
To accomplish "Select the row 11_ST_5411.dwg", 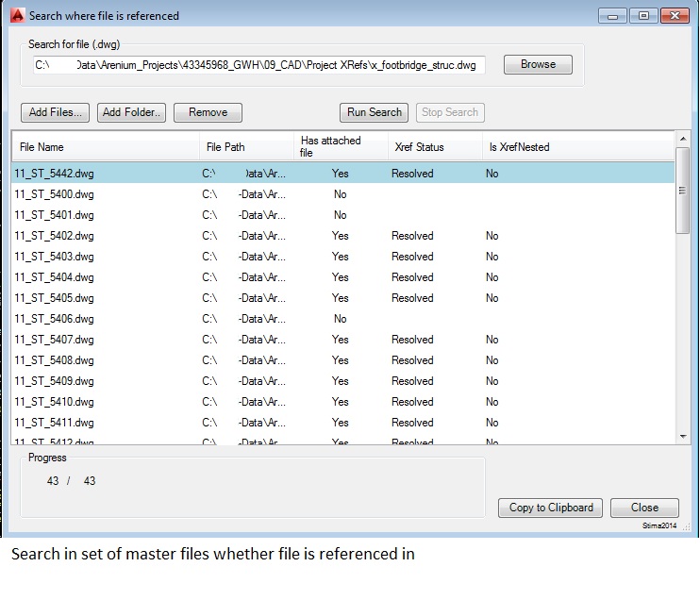I will pyautogui.click(x=342, y=423).
